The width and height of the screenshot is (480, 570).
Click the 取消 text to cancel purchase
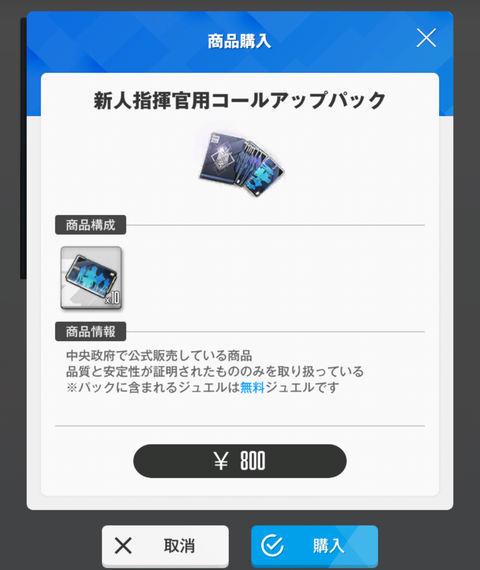(179, 546)
